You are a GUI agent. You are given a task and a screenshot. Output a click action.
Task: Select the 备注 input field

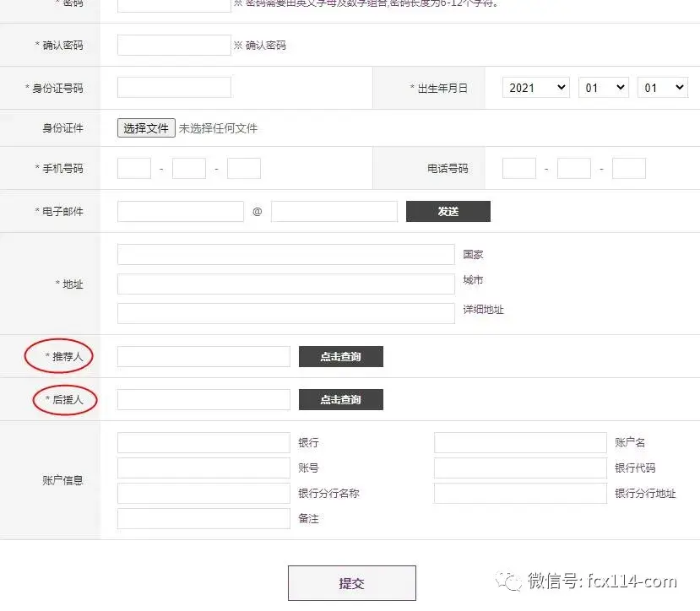pos(203,519)
